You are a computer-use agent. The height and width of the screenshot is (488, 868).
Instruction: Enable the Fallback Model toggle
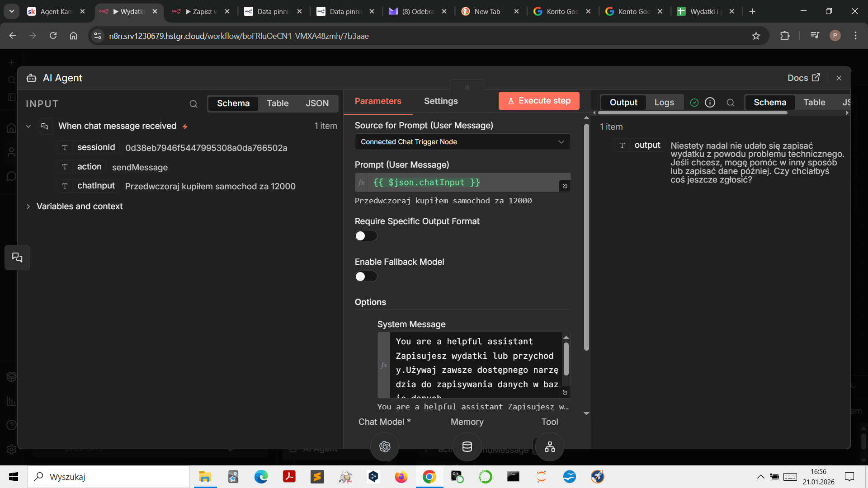point(366,277)
